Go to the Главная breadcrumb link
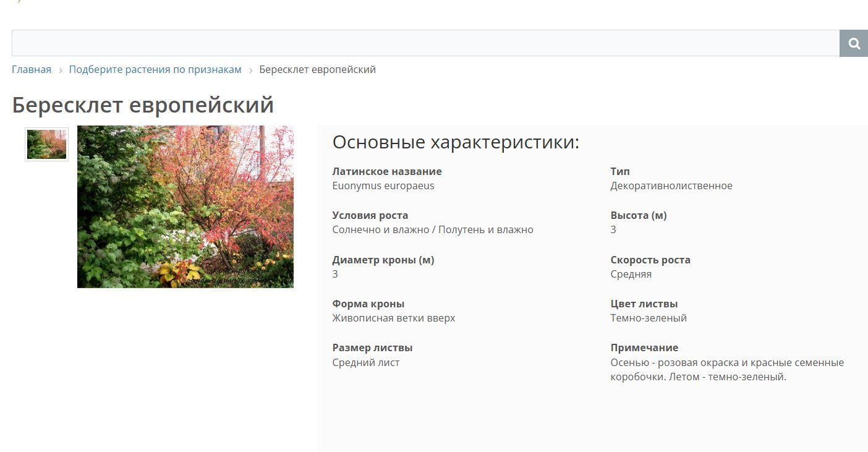The image size is (868, 452). [x=32, y=69]
